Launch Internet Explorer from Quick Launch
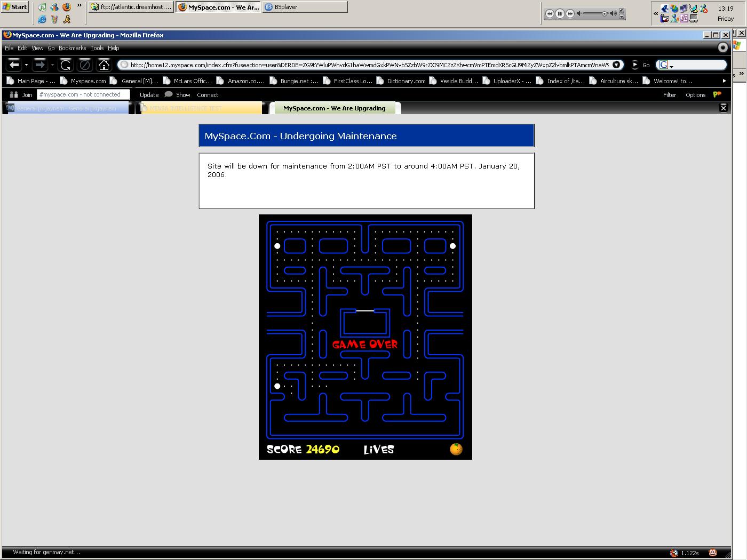 (x=42, y=19)
